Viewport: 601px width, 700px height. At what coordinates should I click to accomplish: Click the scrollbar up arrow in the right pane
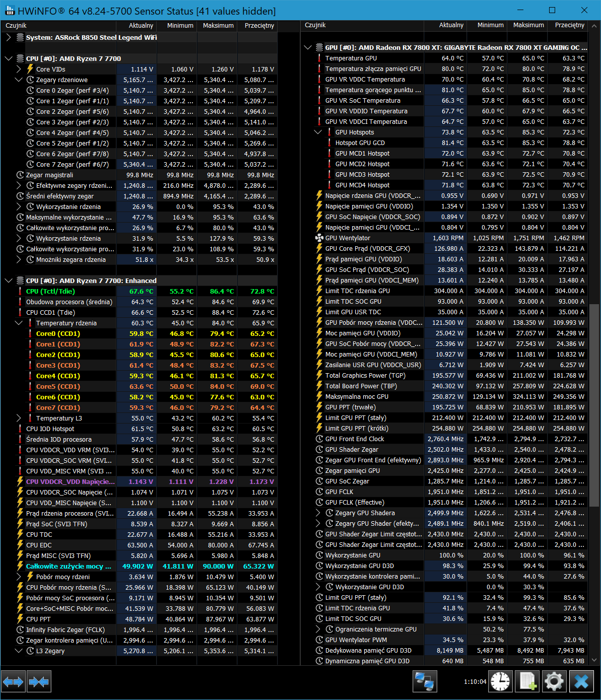594,27
